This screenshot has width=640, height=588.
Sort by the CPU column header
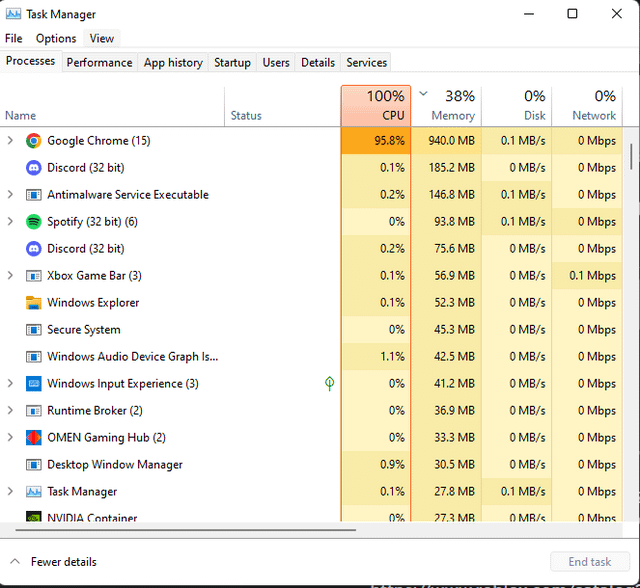tap(376, 106)
